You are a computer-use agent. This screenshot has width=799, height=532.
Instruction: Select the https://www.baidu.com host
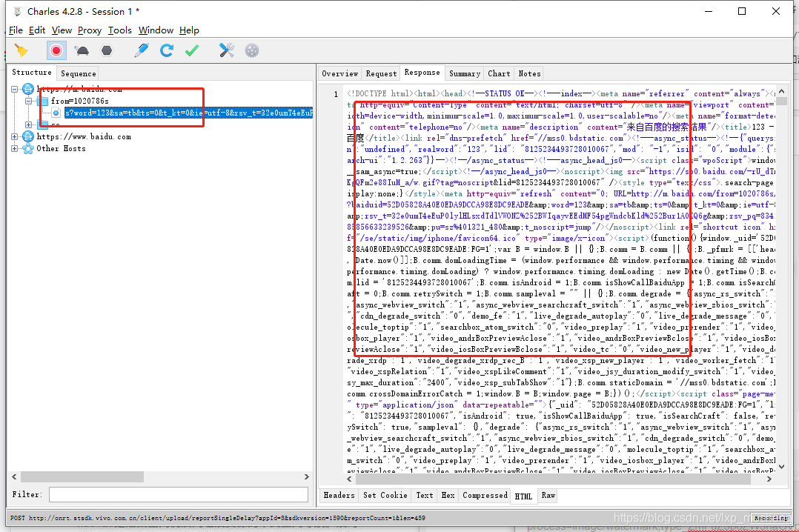pyautogui.click(x=84, y=136)
